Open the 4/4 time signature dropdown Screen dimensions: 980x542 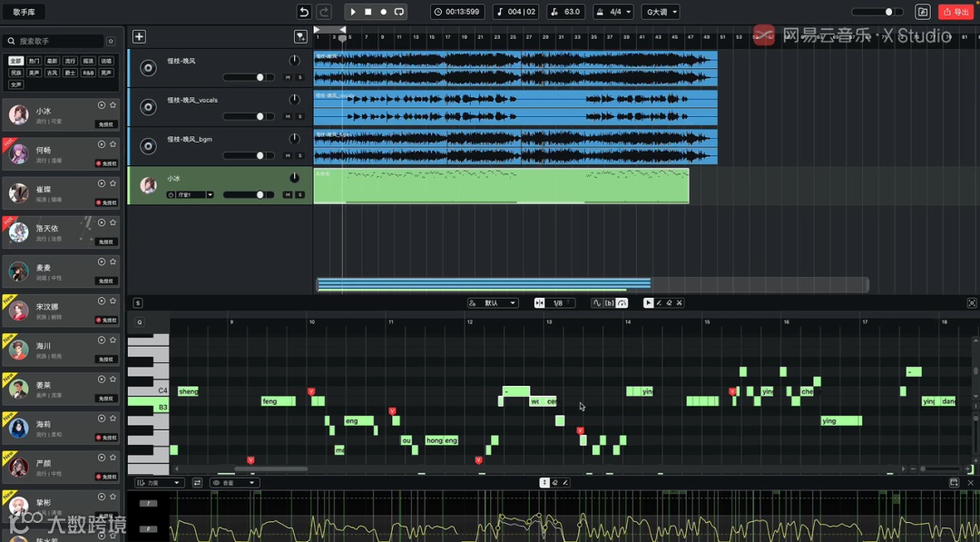(x=613, y=12)
